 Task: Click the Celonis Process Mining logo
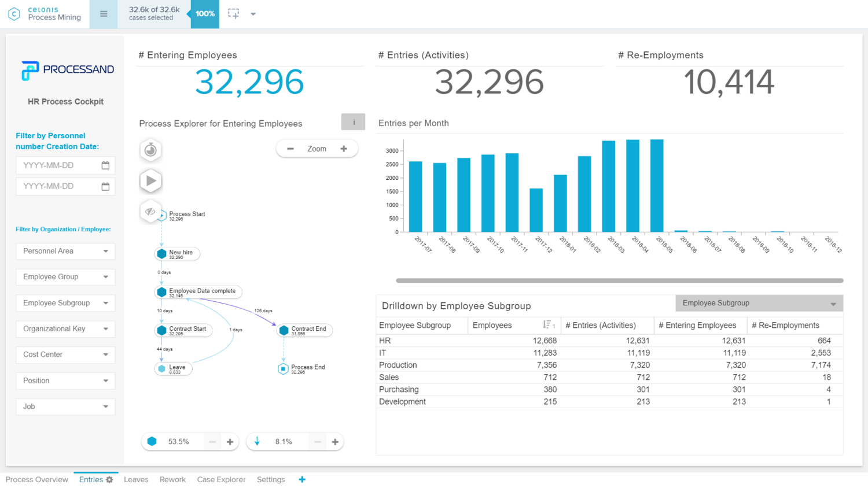[45, 14]
